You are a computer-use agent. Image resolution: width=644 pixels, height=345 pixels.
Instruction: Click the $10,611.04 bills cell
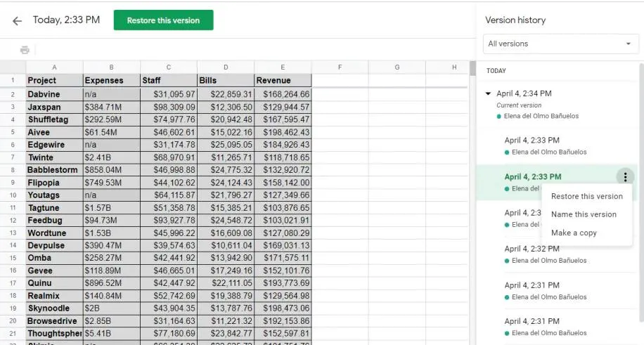[226, 246]
